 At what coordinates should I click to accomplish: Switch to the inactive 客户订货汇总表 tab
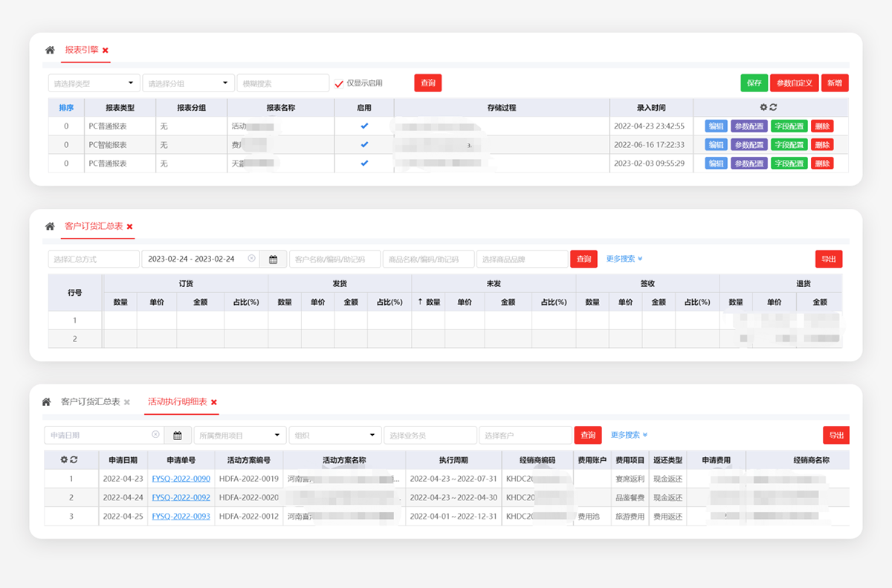90,402
